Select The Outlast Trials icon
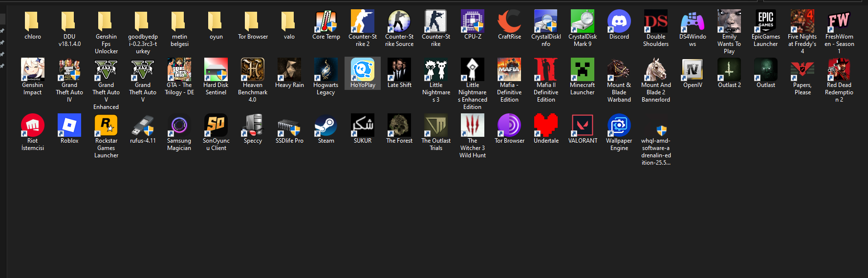 coord(436,125)
